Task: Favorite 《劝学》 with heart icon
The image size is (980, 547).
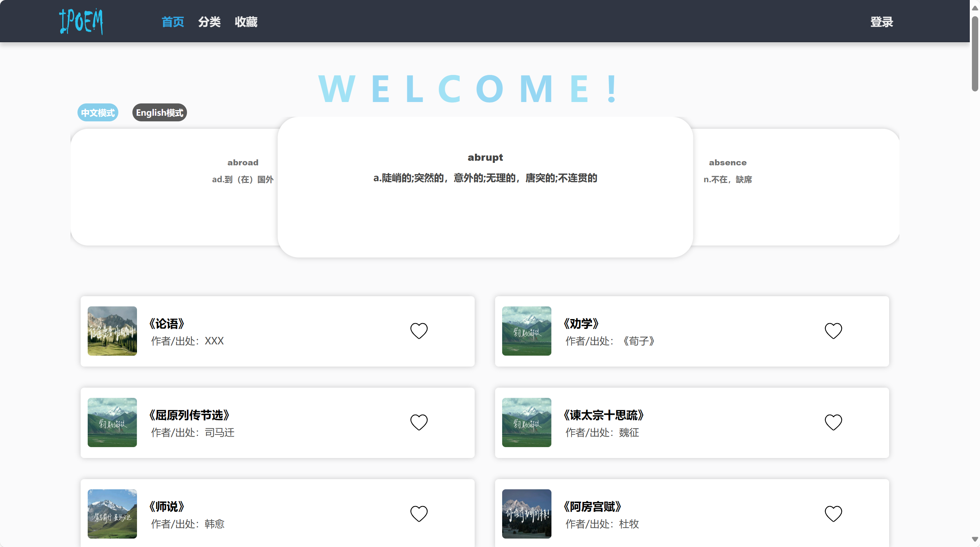Action: coord(833,331)
